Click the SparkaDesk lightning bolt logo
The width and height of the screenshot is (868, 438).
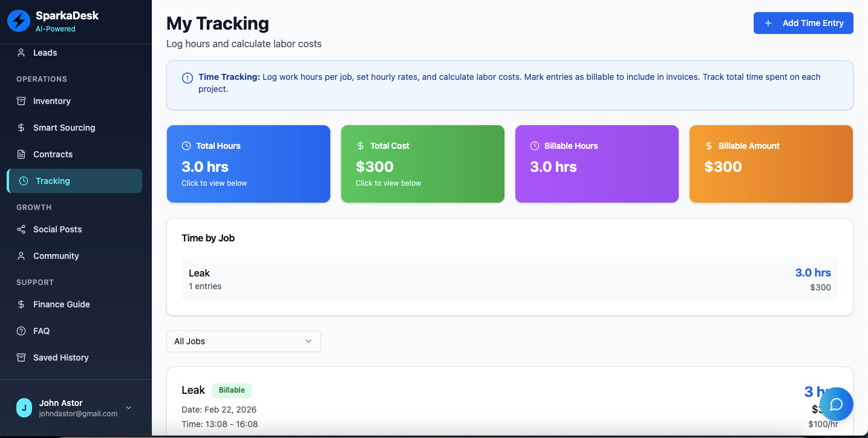[x=19, y=21]
